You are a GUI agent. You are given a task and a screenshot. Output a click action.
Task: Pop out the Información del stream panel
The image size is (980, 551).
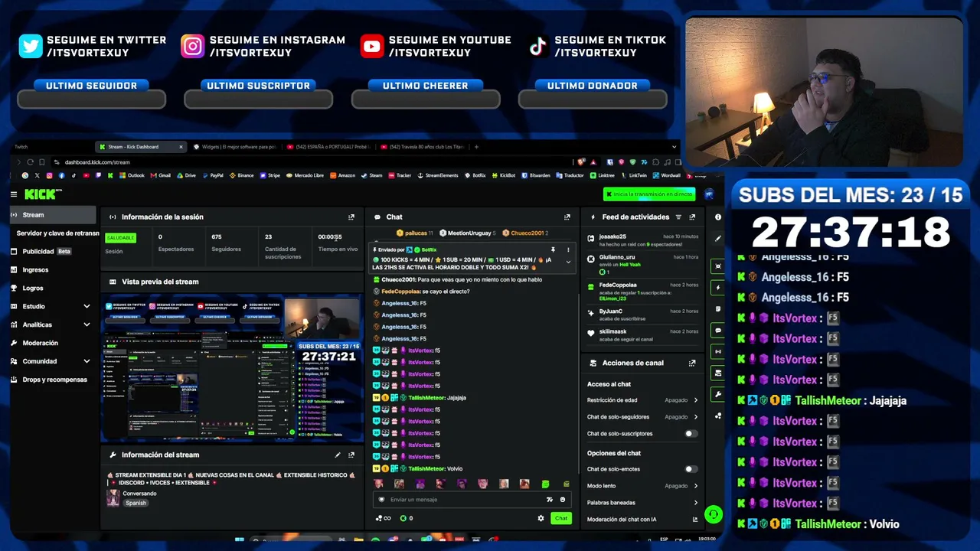[x=351, y=455]
